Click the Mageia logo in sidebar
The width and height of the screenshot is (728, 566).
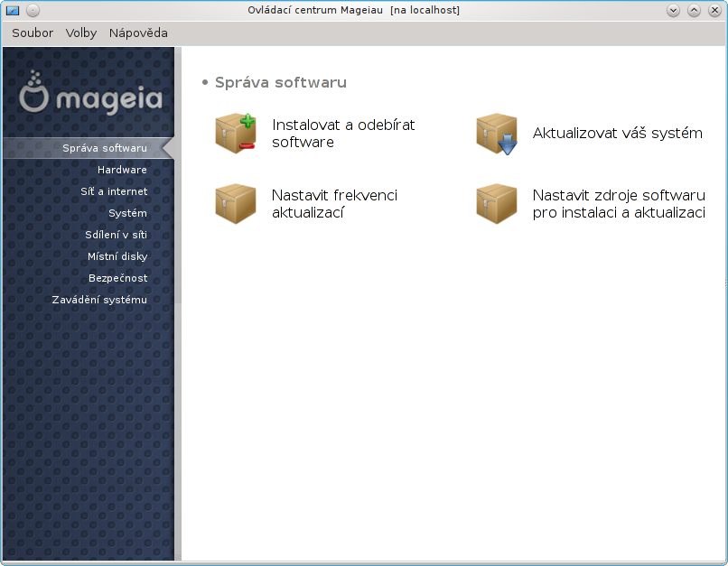coord(90,93)
